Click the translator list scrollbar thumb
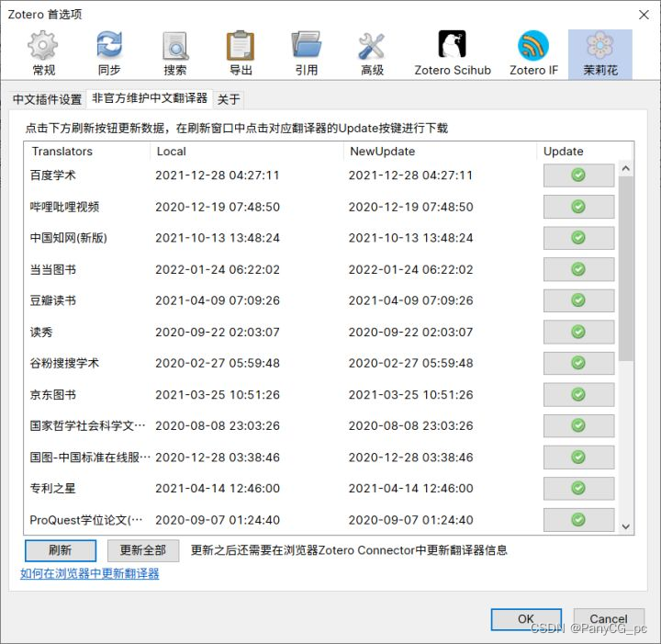This screenshot has width=661, height=644. [625, 268]
